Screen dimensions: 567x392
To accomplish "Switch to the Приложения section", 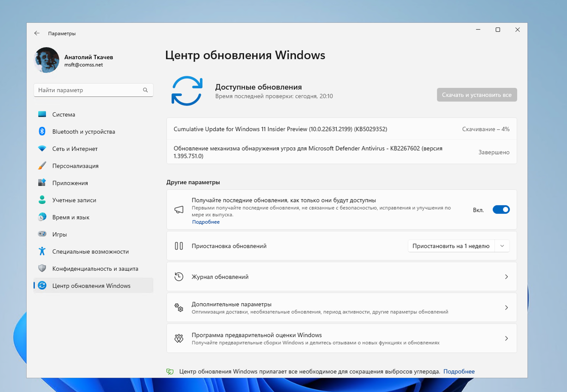I will (93, 183).
